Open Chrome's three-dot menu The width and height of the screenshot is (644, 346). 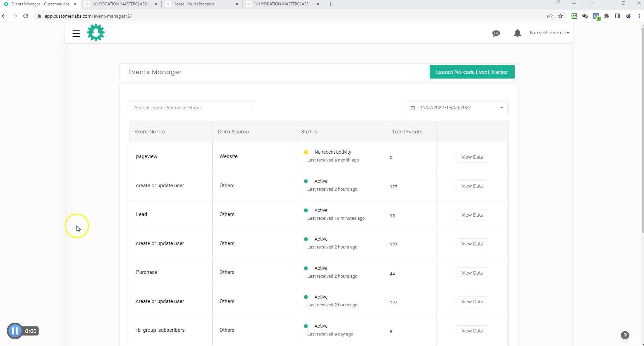(639, 16)
